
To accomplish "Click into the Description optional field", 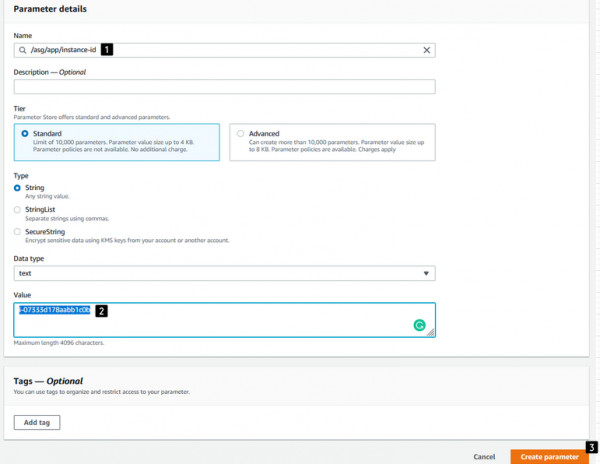I will pyautogui.click(x=224, y=87).
